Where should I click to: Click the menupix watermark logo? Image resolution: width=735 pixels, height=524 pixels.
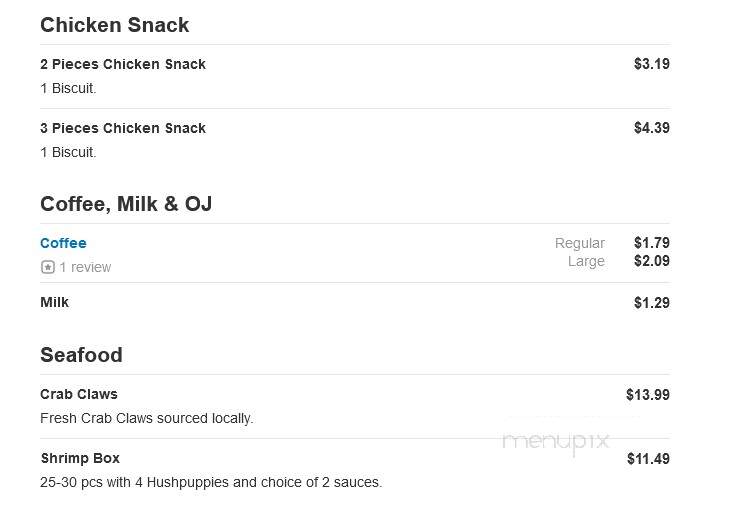[x=555, y=442]
